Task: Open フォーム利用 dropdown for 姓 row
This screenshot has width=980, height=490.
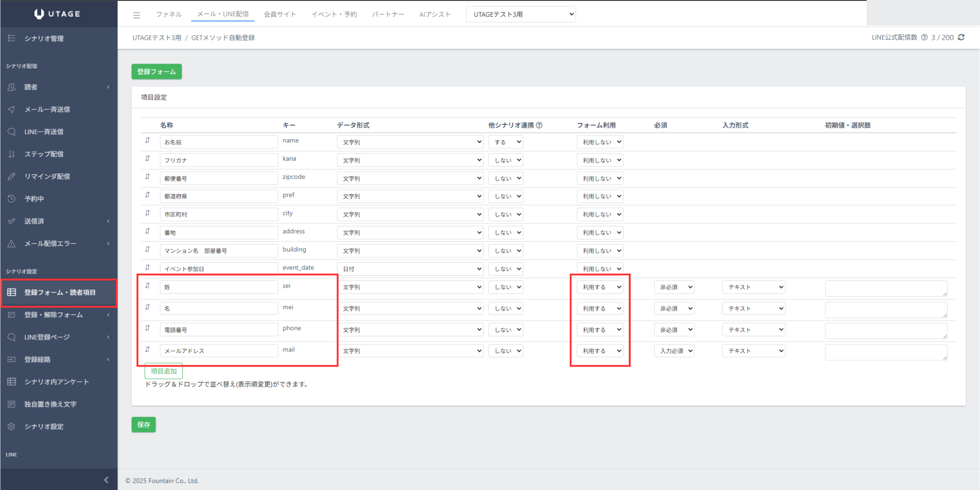Action: (x=600, y=287)
